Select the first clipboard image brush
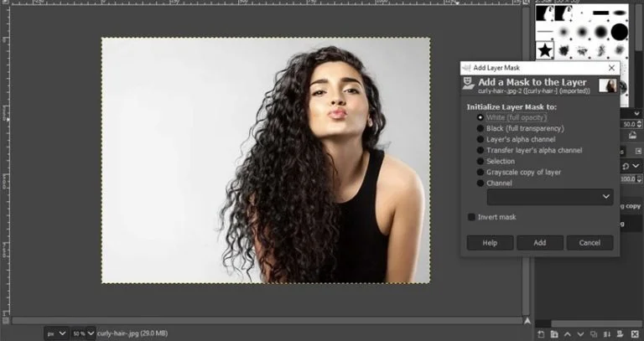Image resolution: width=644 pixels, height=341 pixels. [544, 13]
